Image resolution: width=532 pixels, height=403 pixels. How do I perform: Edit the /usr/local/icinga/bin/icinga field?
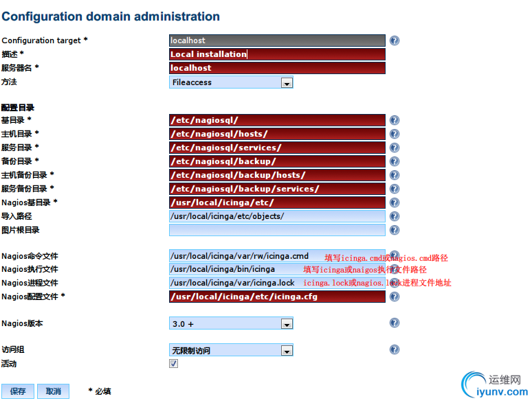tap(277, 269)
